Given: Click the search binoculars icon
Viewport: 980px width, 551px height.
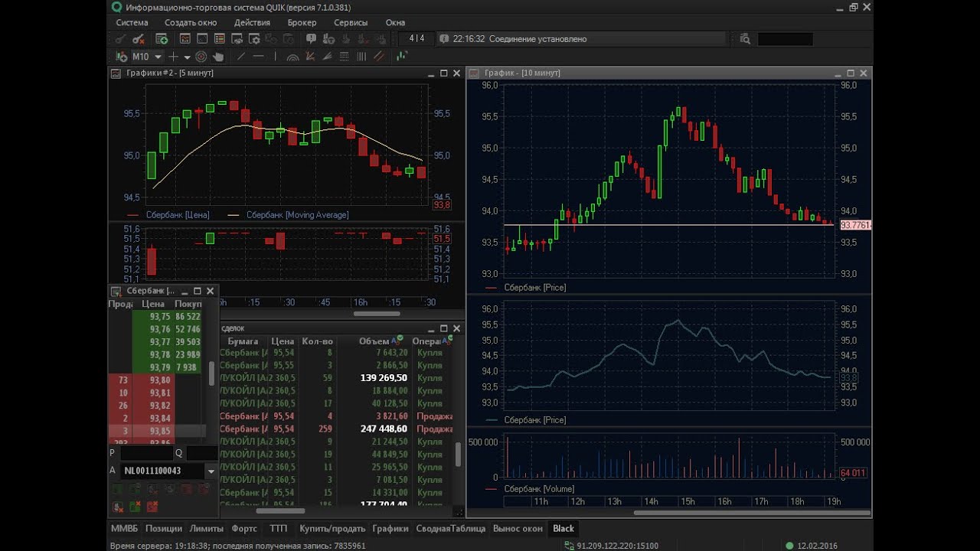Looking at the screenshot, I should (746, 39).
